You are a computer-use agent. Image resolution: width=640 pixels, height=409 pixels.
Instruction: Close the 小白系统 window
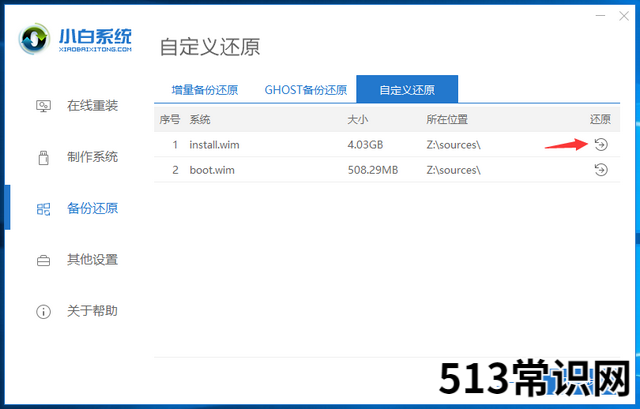pos(624,16)
